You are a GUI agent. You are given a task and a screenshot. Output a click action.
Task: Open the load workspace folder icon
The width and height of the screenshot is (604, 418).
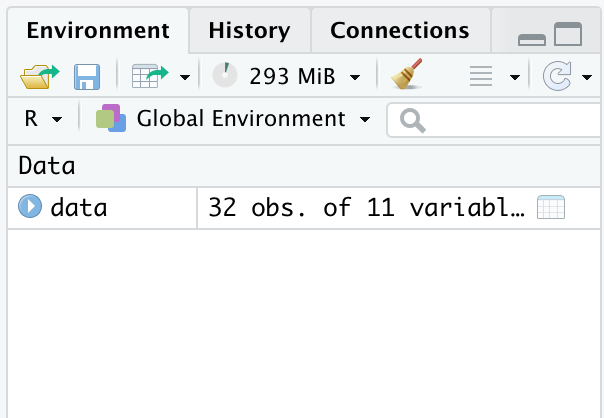tap(40, 77)
